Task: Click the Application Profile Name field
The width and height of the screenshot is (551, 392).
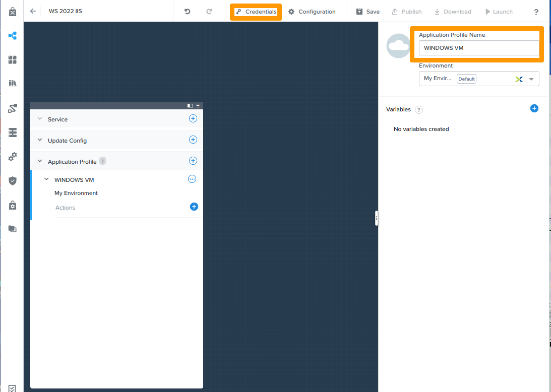Action: 478,48
